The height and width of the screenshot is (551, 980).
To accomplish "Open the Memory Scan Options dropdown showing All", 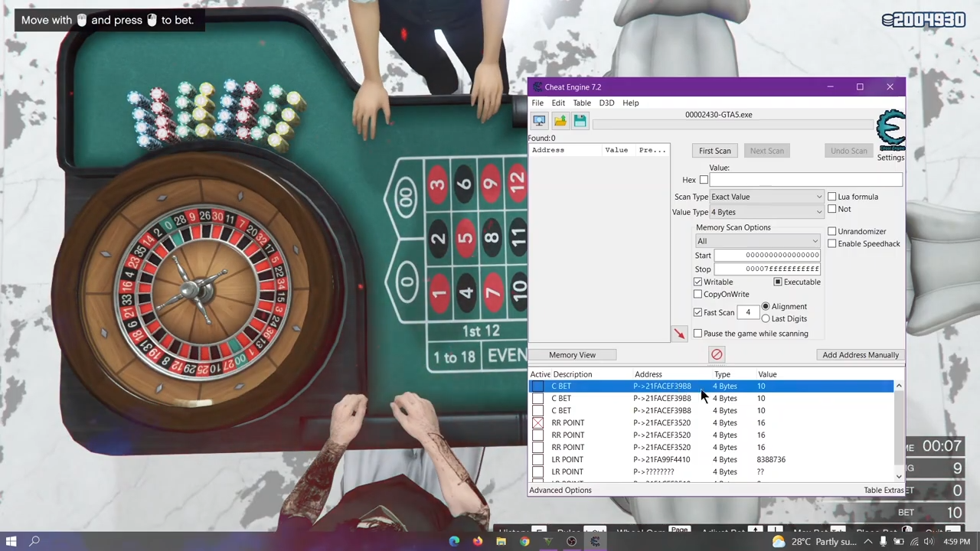I will pyautogui.click(x=758, y=241).
